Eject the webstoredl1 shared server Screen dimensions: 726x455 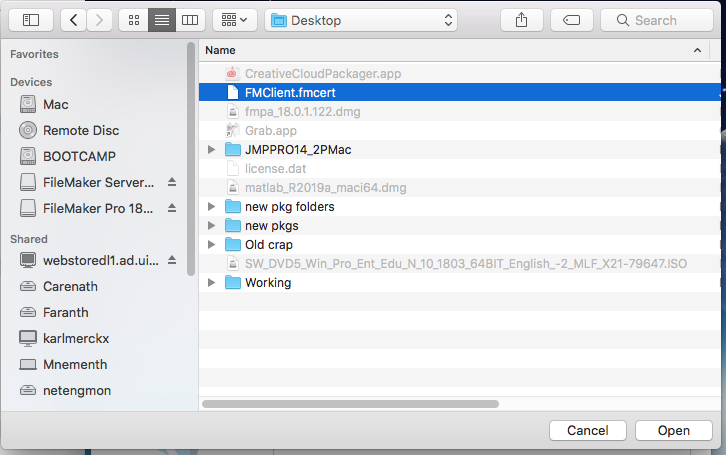172,260
